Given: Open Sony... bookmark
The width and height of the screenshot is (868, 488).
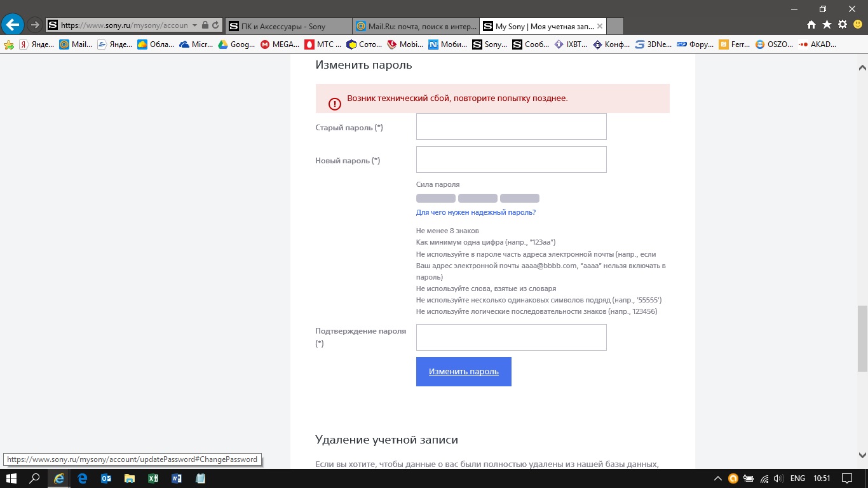Looking at the screenshot, I should click(x=490, y=44).
